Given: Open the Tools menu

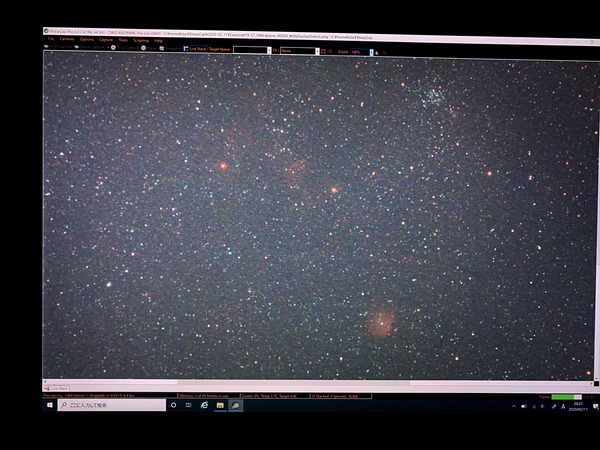Looking at the screenshot, I should tap(123, 40).
